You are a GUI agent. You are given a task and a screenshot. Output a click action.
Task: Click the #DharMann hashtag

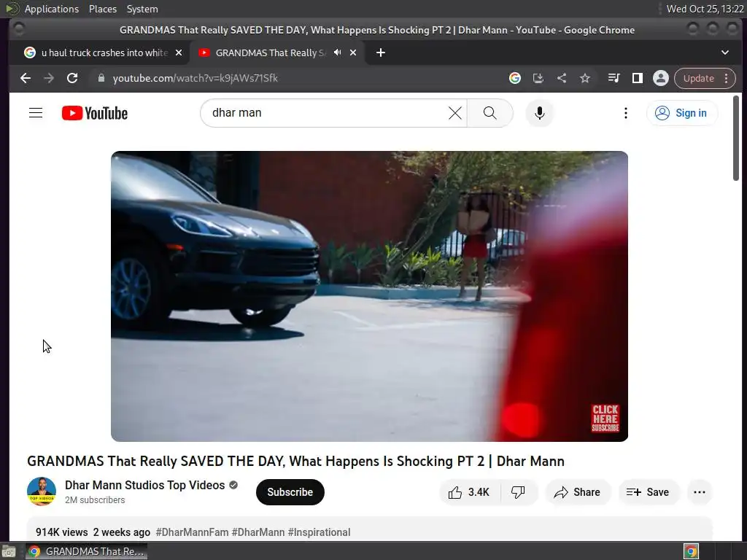258,532
